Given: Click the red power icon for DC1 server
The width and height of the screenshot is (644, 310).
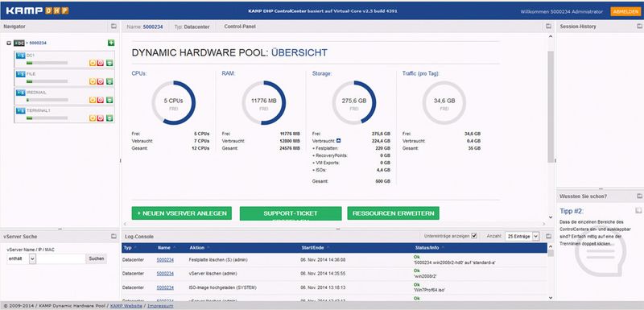Looking at the screenshot, I should click(100, 63).
